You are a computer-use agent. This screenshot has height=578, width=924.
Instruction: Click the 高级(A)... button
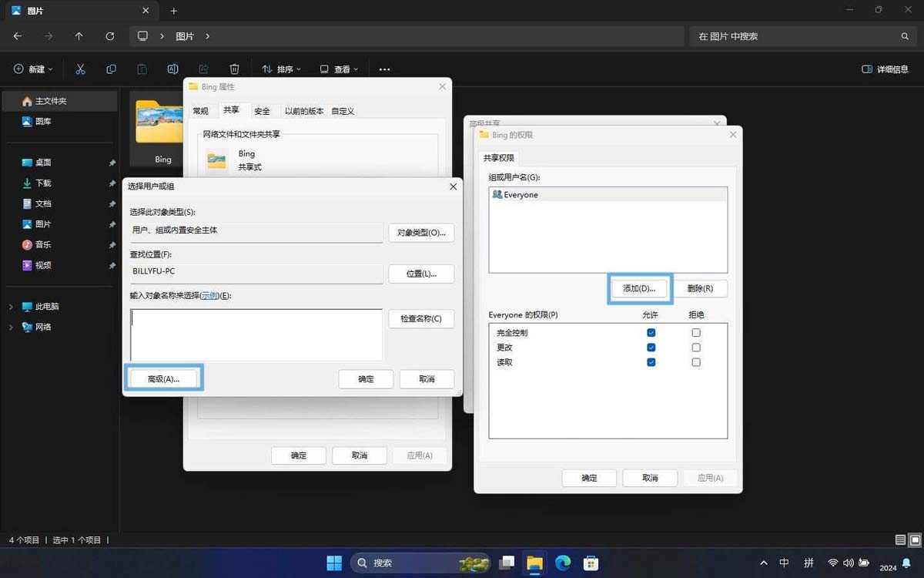pos(163,379)
